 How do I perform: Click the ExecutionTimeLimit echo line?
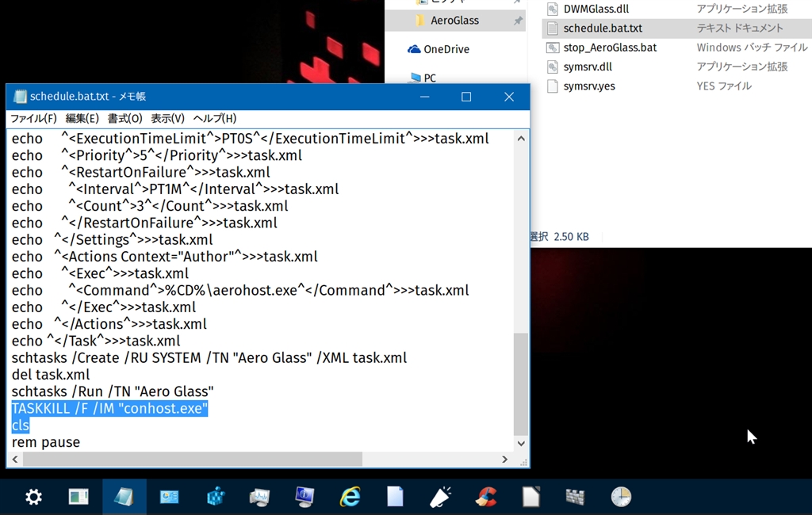pyautogui.click(x=250, y=139)
